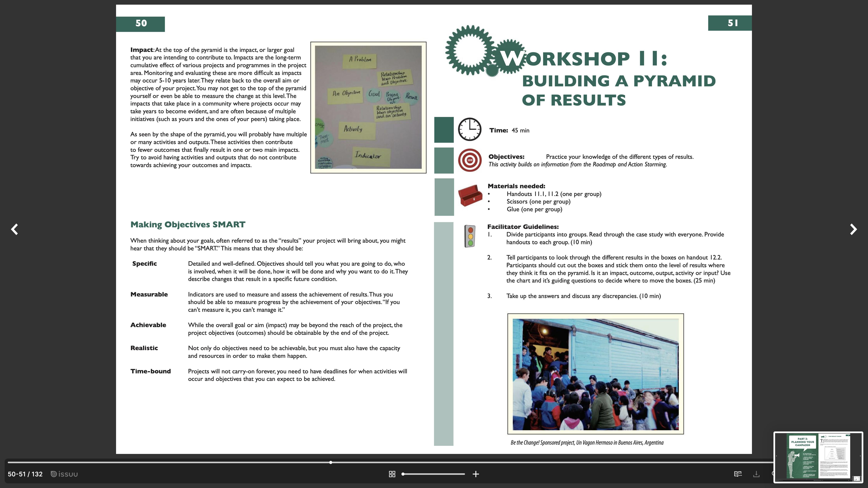Open the page grid overview

(392, 474)
